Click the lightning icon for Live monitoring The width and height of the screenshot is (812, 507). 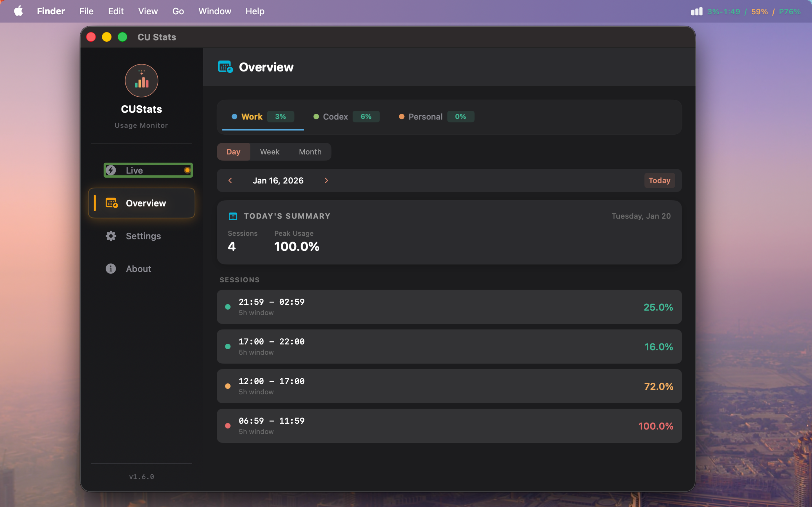(111, 170)
